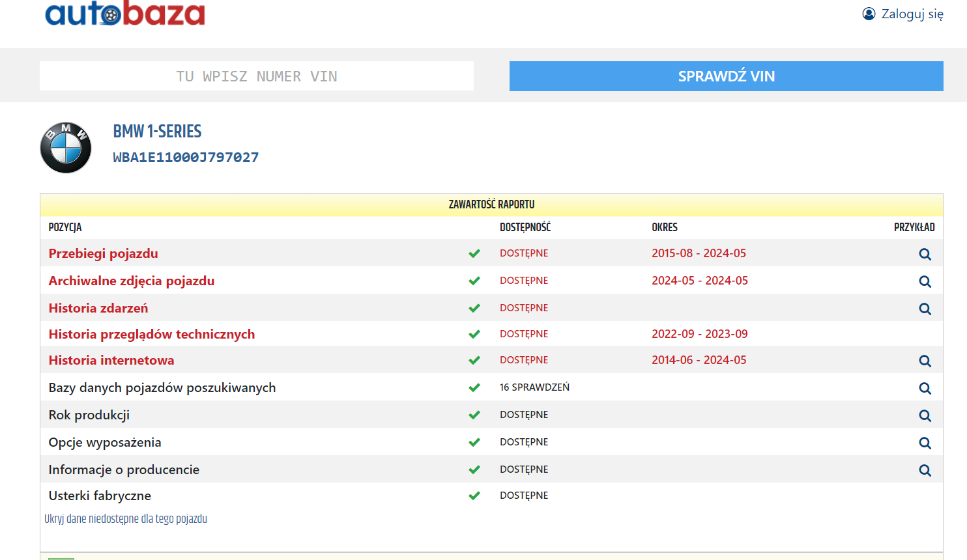The image size is (967, 560).
Task: Click green checkmark in Rok produkcji row
Action: pos(474,415)
